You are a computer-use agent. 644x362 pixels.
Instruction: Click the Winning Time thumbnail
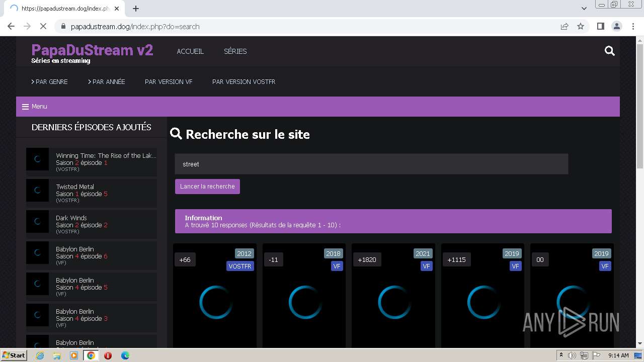point(37,159)
